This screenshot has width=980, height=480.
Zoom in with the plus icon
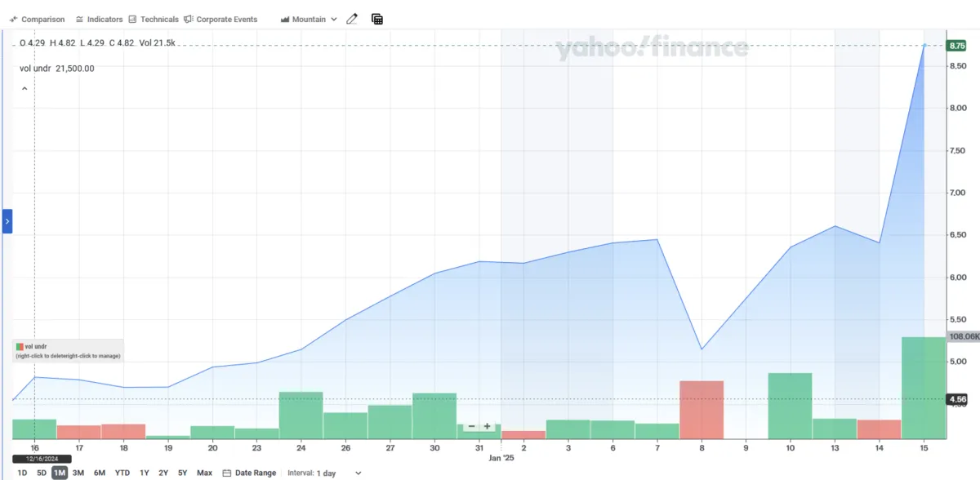tap(488, 426)
